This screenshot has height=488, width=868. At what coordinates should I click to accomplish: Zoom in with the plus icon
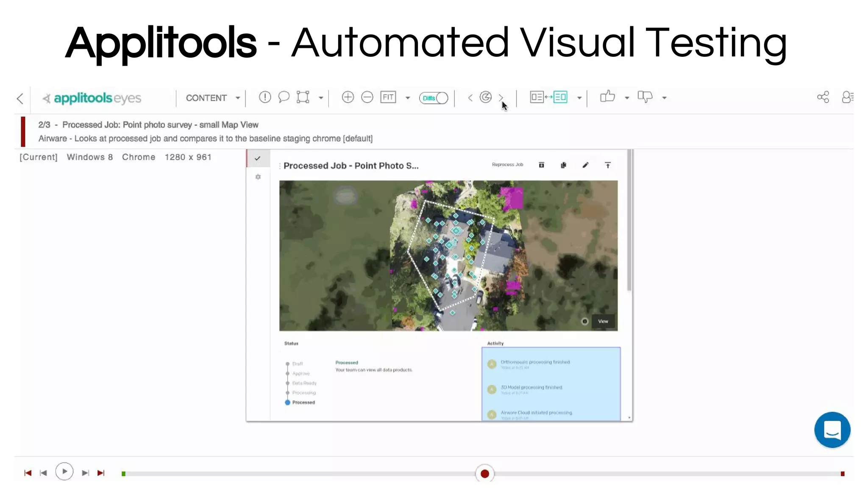click(348, 97)
